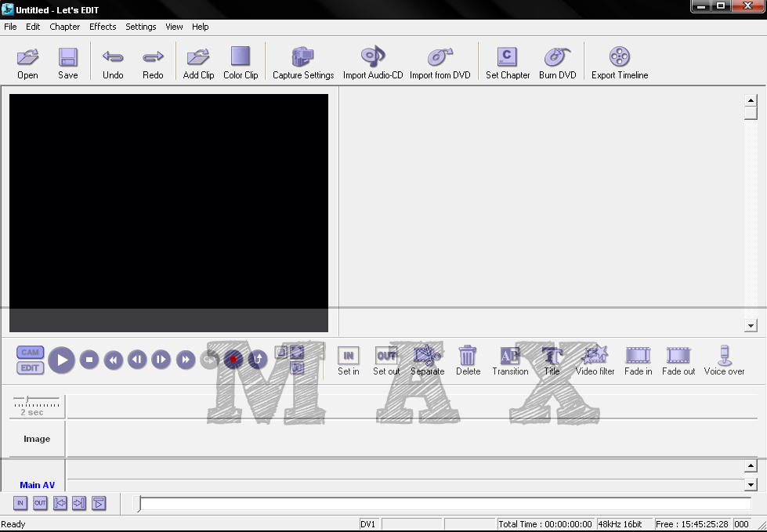The width and height of the screenshot is (767, 532).
Task: Select the Main AV track label
Action: [37, 484]
